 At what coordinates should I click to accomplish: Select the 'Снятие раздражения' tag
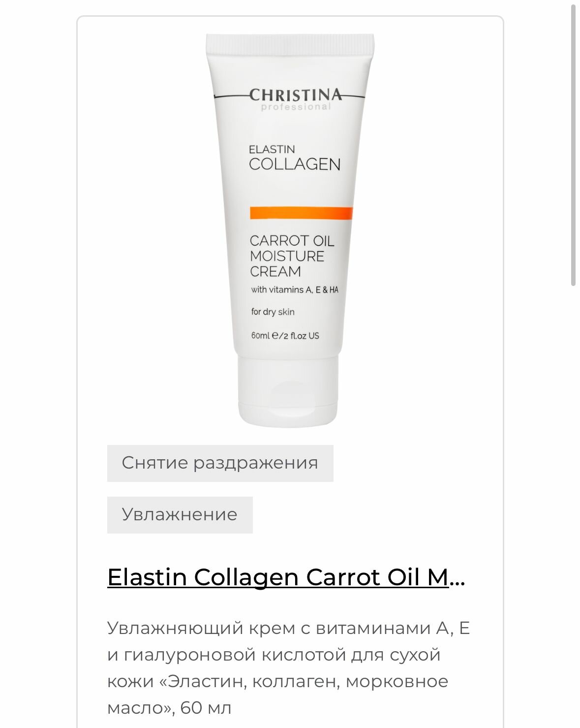[220, 463]
